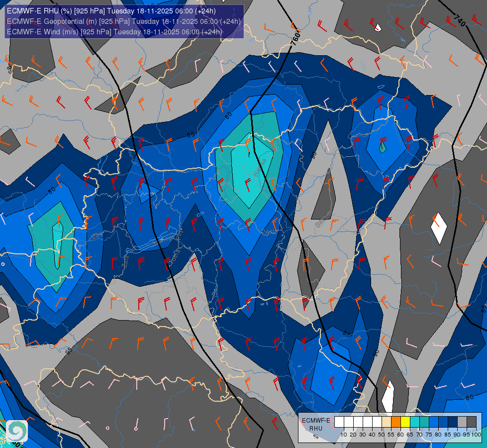This screenshot has width=487, height=448.
Task: Pick the bright blue 75-80 legend swatch
Action: (434, 422)
